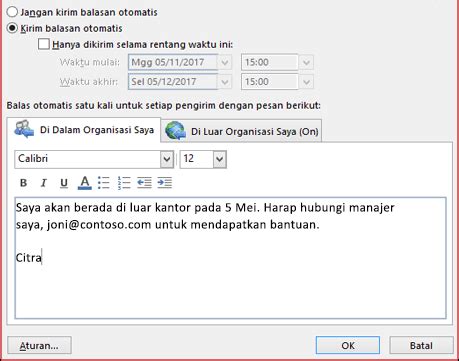Confirm with the OK button
The height and width of the screenshot is (361, 459).
[x=348, y=345]
